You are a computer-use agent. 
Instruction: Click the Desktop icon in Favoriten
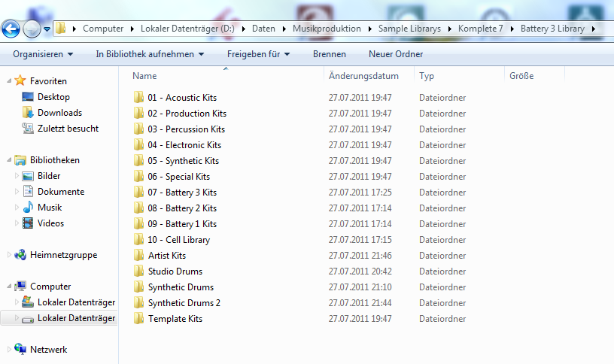(x=28, y=97)
